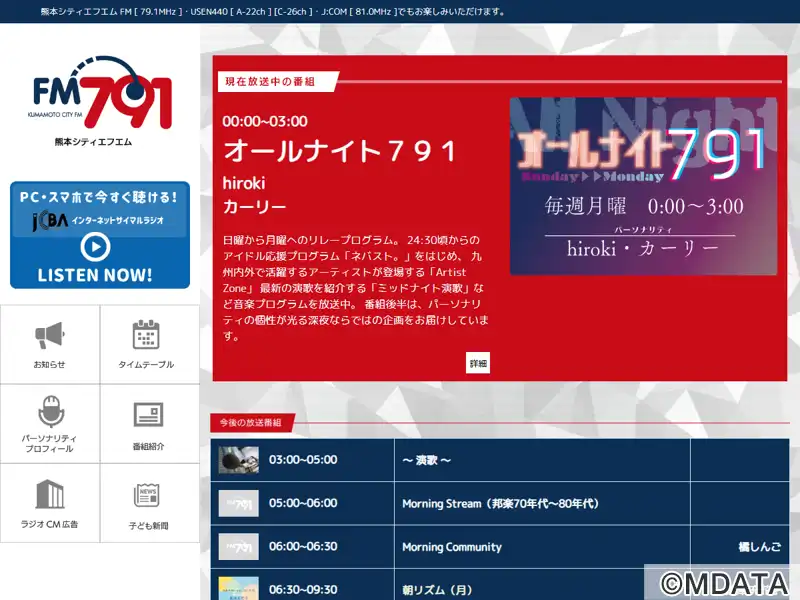Click the personality name カーリー

pyautogui.click(x=254, y=207)
